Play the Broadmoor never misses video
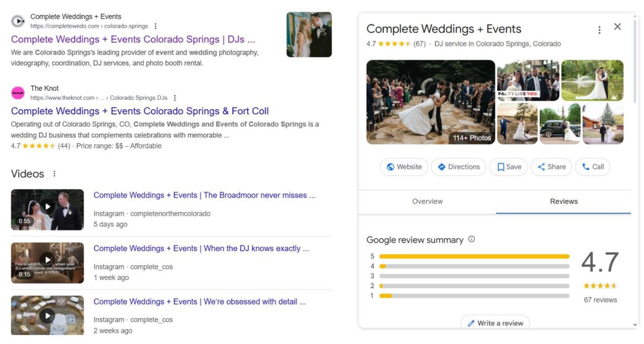Image resolution: width=644 pixels, height=344 pixels. pos(47,210)
